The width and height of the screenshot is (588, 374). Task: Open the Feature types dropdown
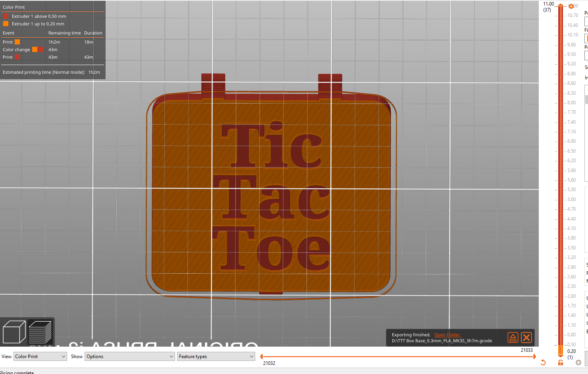(x=216, y=356)
